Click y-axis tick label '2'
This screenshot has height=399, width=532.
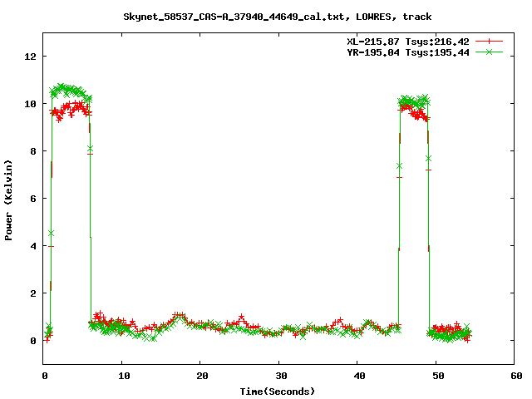click(x=33, y=293)
